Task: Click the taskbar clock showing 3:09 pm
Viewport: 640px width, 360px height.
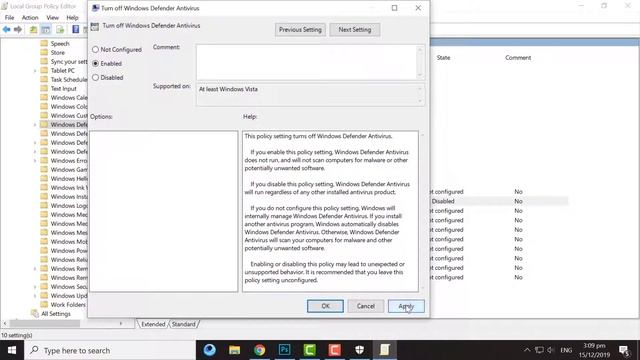Action: click(594, 350)
